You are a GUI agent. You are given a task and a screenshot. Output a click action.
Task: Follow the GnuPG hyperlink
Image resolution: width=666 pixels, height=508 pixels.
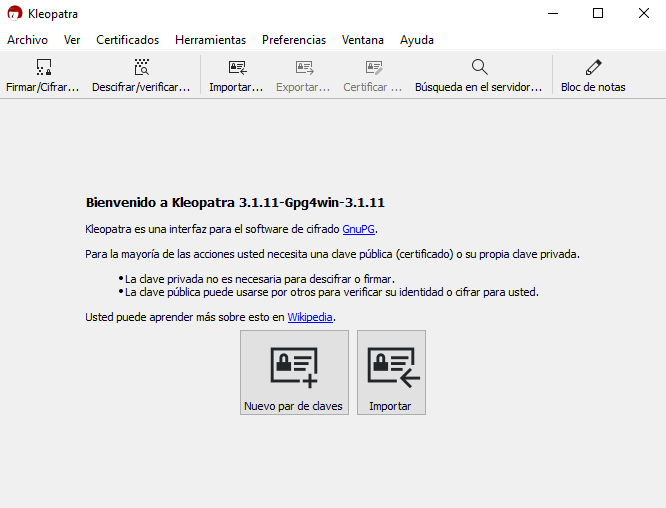[x=358, y=229]
